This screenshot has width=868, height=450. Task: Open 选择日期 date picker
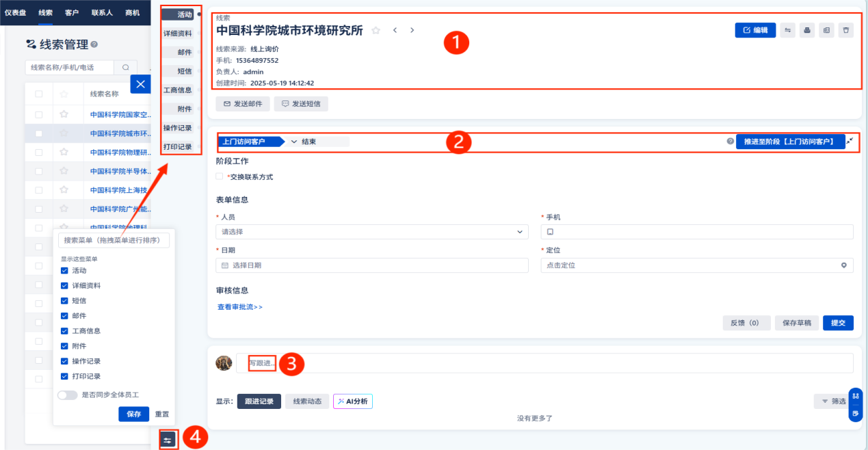click(x=372, y=265)
